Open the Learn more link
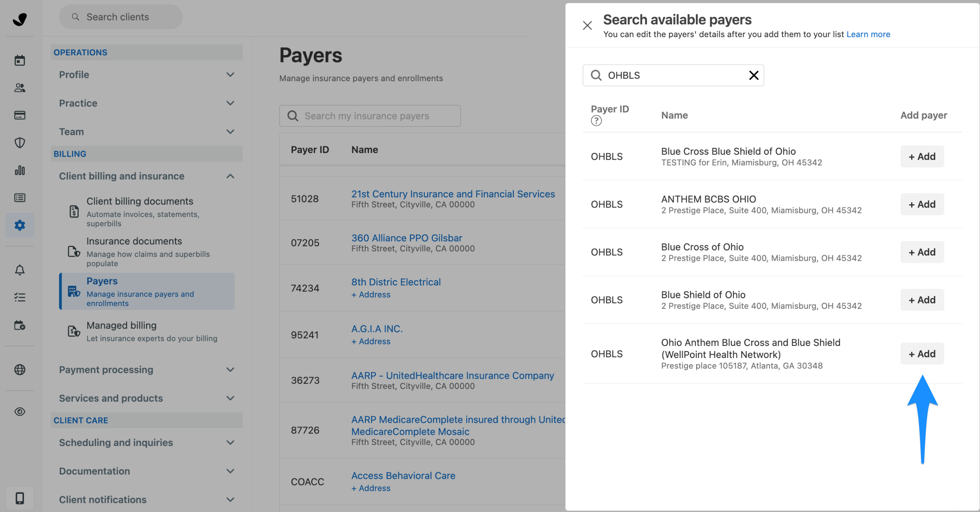Screen dimensions: 980x512 [x=868, y=34]
